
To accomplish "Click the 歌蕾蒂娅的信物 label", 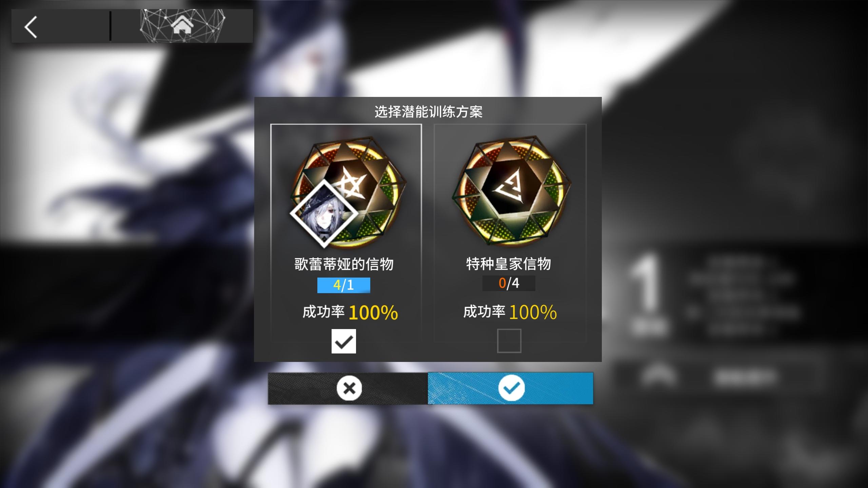I will pos(344,264).
